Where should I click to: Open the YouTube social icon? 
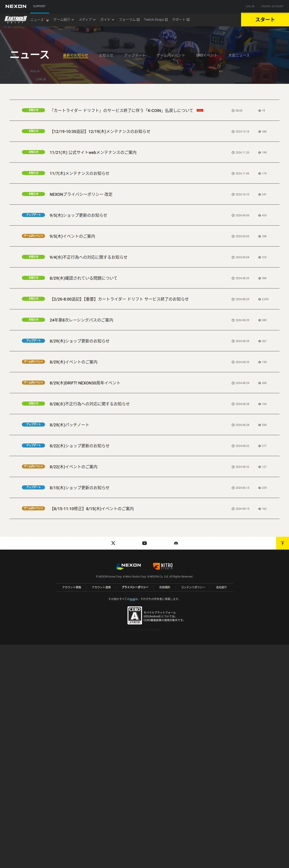click(144, 543)
